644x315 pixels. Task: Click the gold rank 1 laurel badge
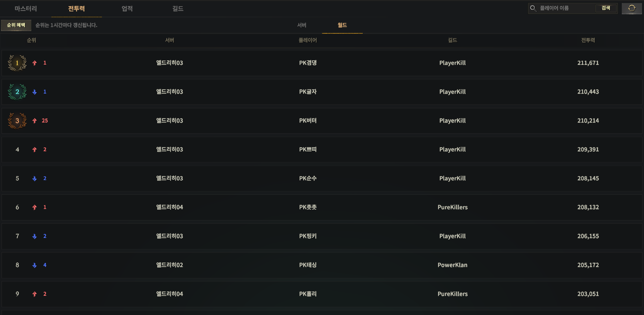click(x=17, y=63)
